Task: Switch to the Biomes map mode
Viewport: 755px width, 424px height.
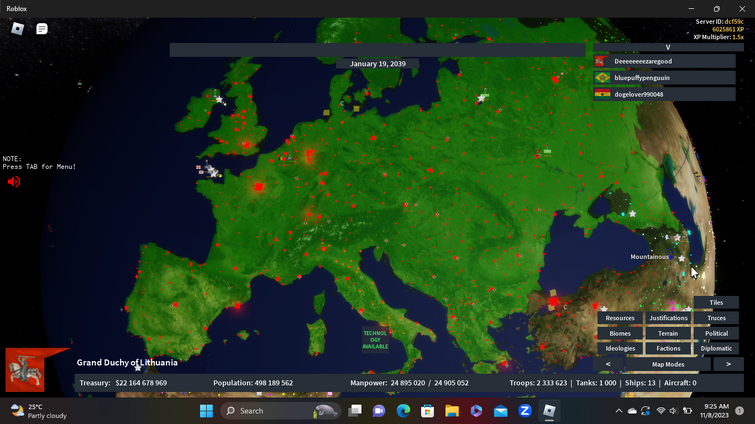Action: (x=620, y=333)
